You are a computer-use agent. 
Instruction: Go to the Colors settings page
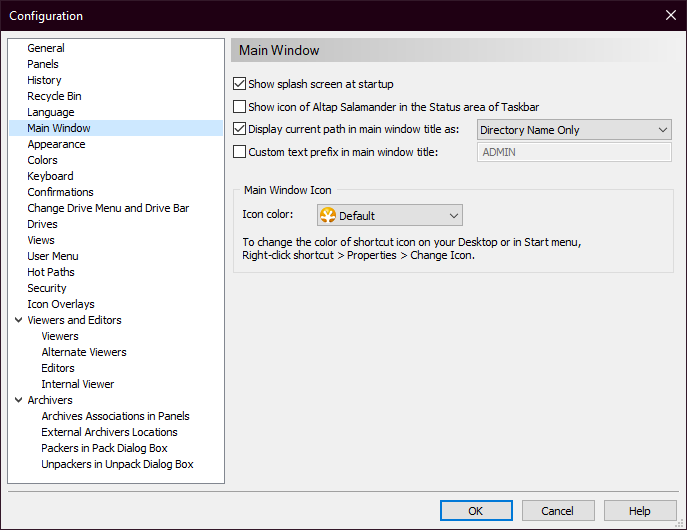click(42, 160)
